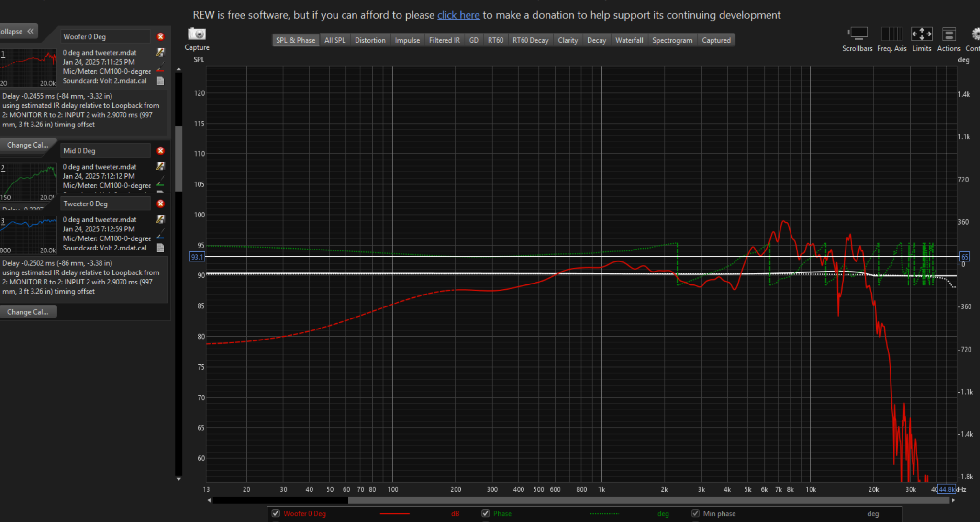This screenshot has width=980, height=522.
Task: Click 'Jan 24, 2025 7:12:12 PM' date text
Action: [99, 176]
